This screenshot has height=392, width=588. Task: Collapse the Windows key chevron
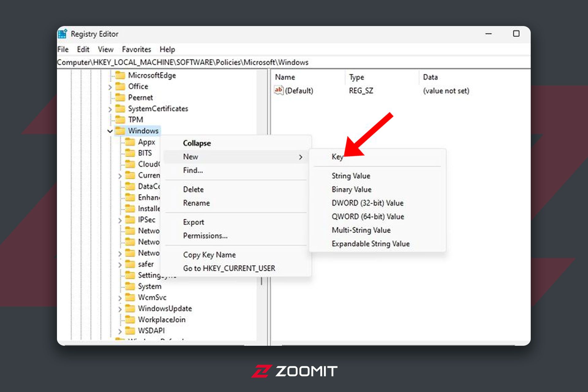coord(110,131)
